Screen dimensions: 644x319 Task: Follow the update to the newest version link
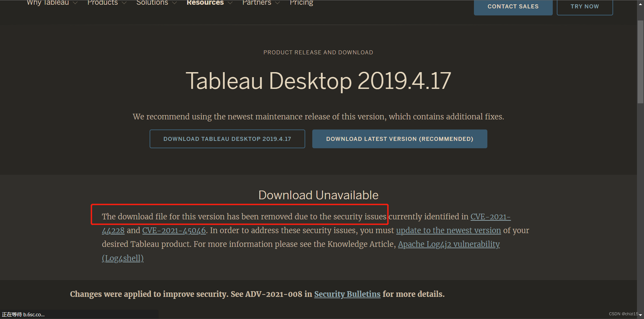(x=448, y=230)
